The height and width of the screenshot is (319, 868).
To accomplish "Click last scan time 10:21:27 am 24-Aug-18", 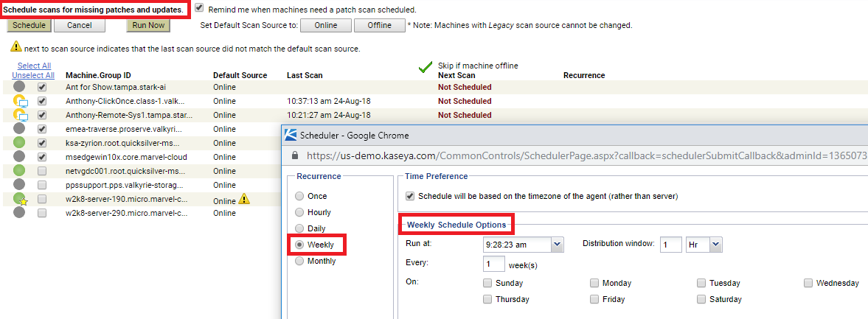I will point(329,115).
